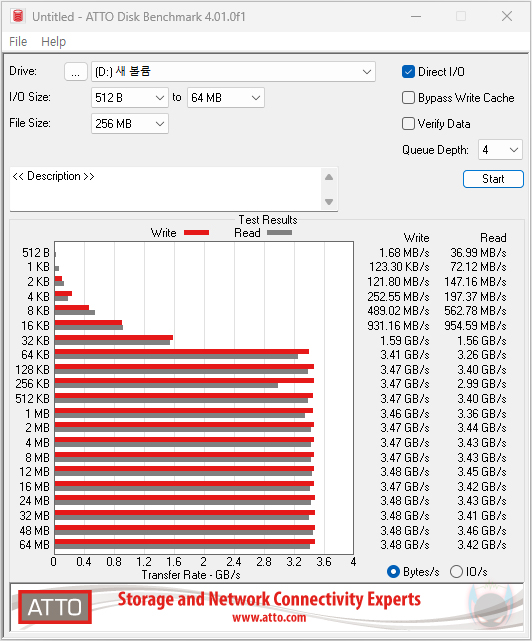Enable the Verify Data checkbox

pos(408,123)
